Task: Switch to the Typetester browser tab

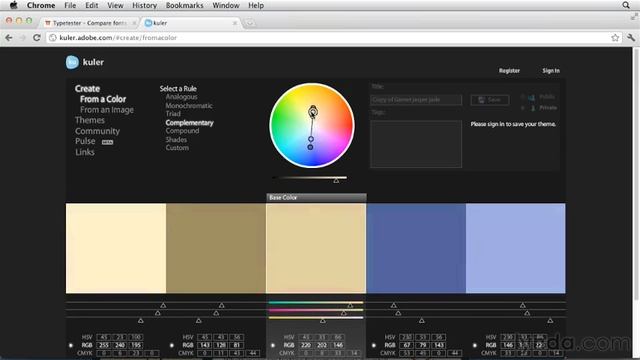Action: (x=90, y=23)
